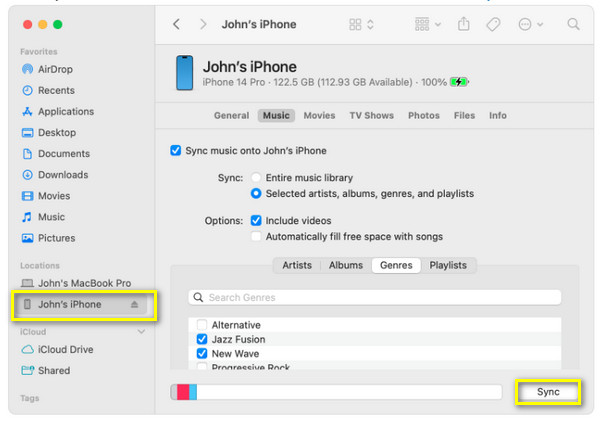Click the Tags toolbar icon

[493, 24]
